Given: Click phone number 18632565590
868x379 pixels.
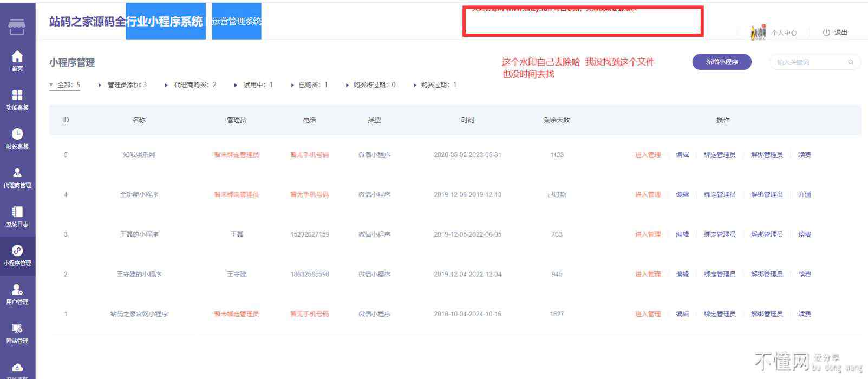Looking at the screenshot, I should click(x=310, y=274).
